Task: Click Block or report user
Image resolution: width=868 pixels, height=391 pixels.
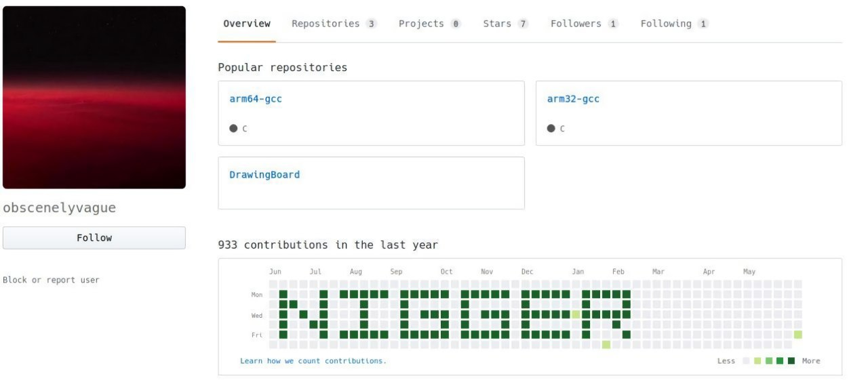Action: (51, 280)
